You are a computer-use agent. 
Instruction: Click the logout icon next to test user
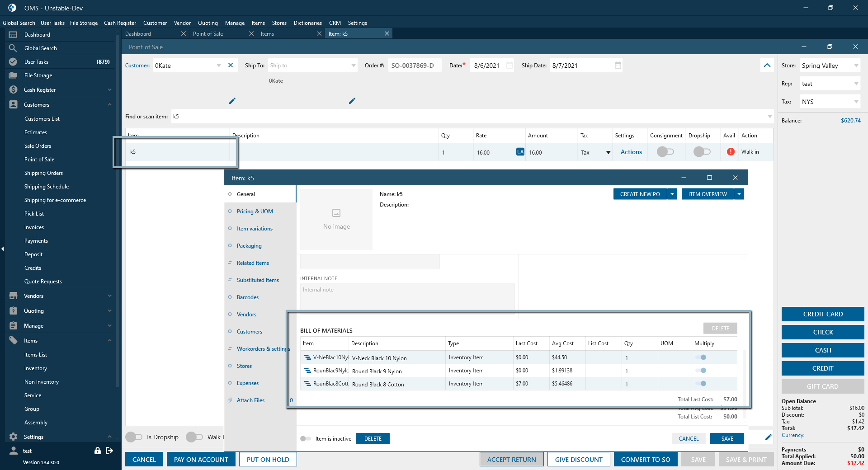click(109, 451)
